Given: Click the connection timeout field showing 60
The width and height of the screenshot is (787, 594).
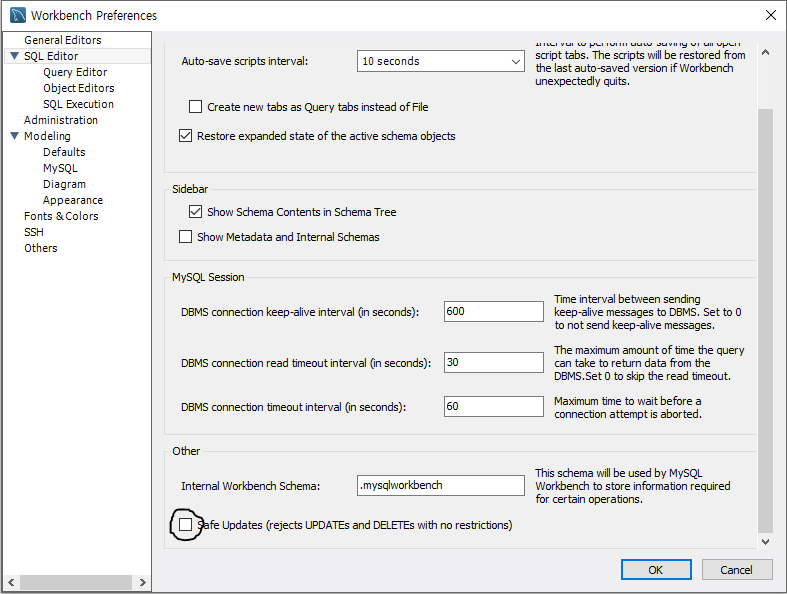Looking at the screenshot, I should point(493,406).
